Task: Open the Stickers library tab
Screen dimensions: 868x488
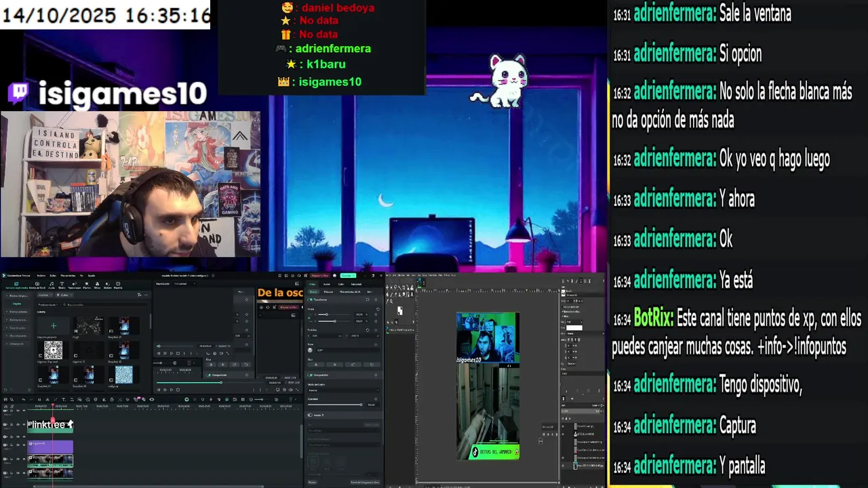Action: [108, 285]
